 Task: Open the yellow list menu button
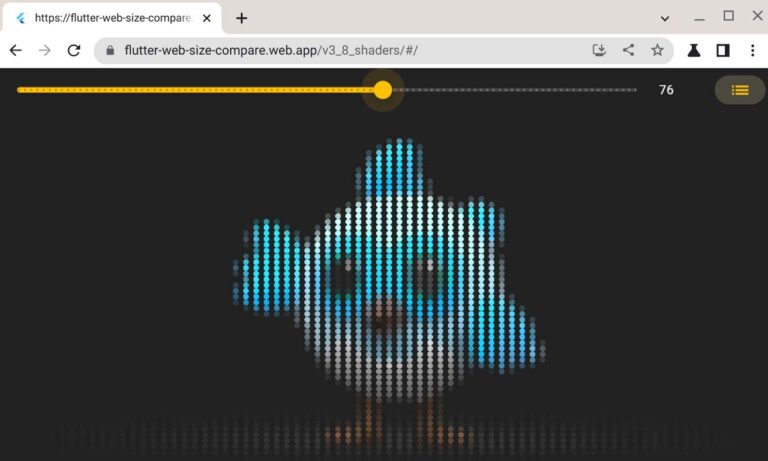pos(740,90)
